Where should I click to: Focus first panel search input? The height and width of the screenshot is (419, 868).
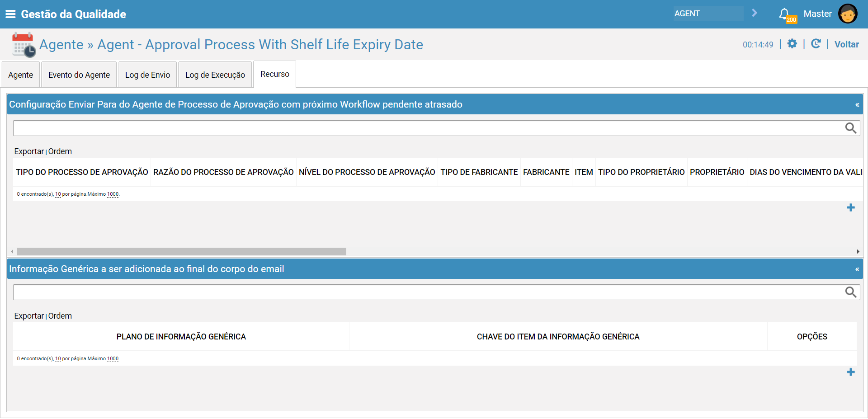429,128
